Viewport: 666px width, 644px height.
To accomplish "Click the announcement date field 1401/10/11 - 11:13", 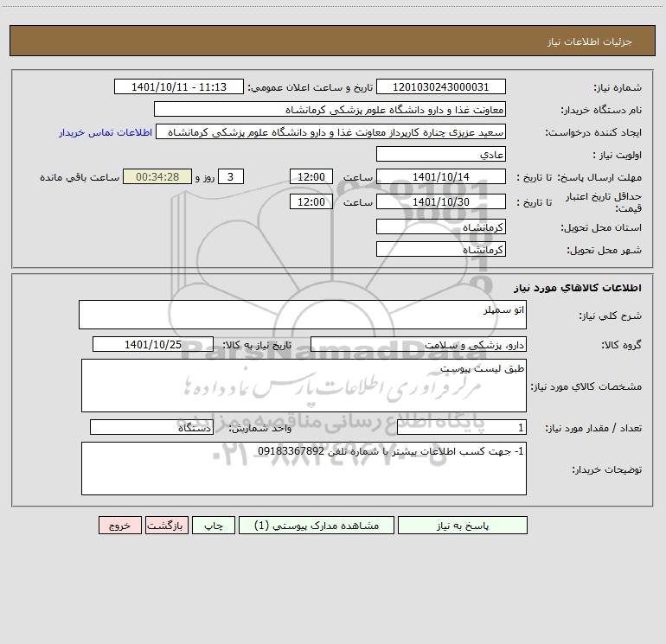I will point(179,86).
